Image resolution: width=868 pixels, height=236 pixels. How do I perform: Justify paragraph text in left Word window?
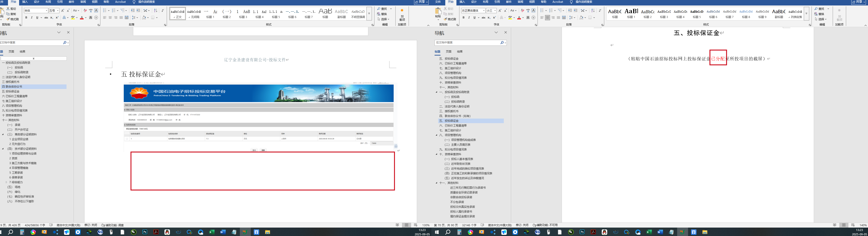point(121,18)
